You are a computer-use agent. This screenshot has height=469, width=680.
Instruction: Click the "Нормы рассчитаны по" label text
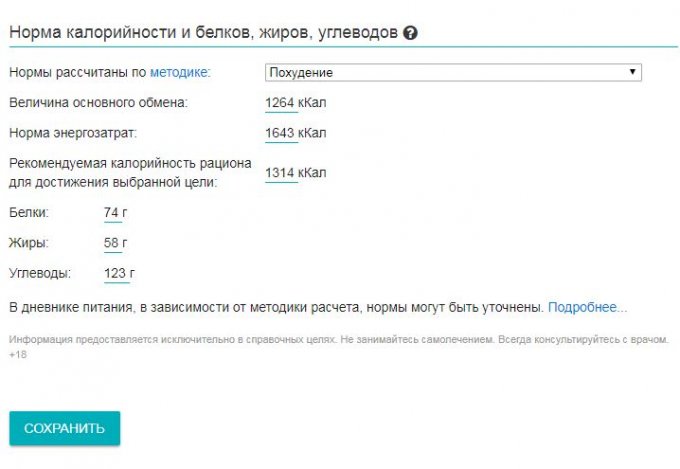77,72
